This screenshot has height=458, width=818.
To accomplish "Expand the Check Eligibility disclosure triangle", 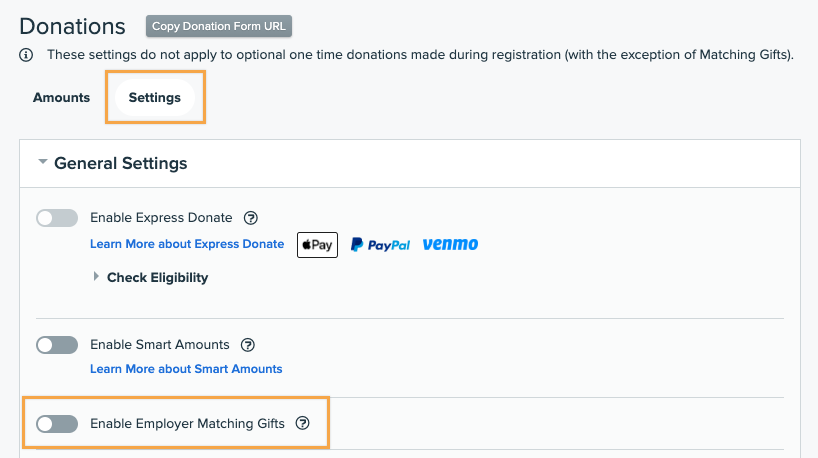I will pyautogui.click(x=97, y=277).
